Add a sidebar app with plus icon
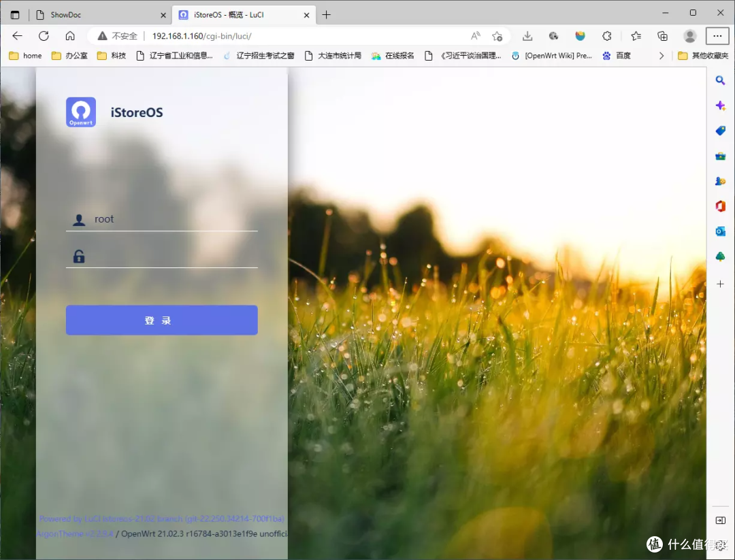Screen dimensions: 735x560 point(721,284)
